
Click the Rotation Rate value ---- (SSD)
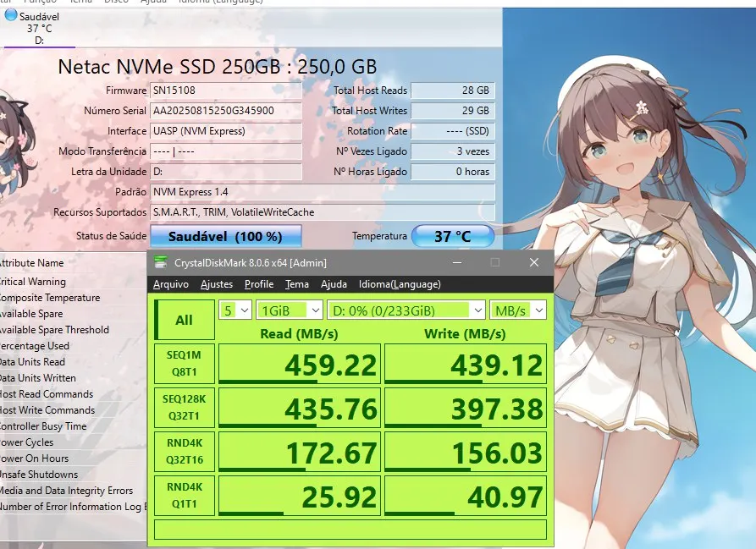point(453,131)
